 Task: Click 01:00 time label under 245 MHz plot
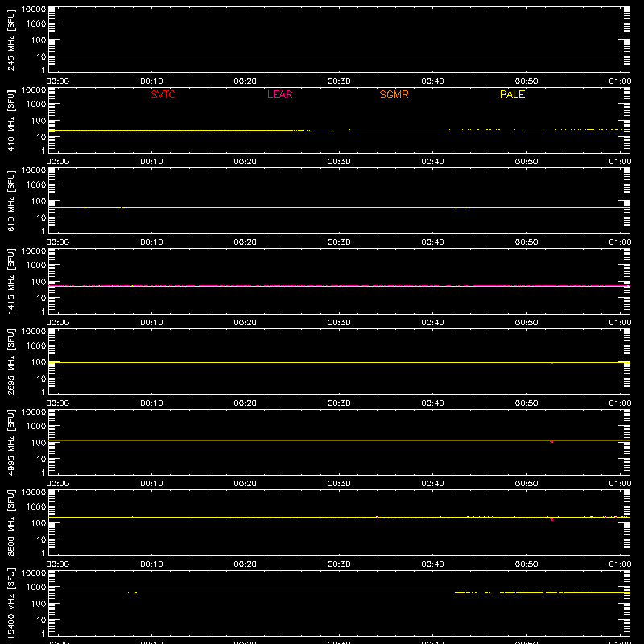[x=620, y=81]
